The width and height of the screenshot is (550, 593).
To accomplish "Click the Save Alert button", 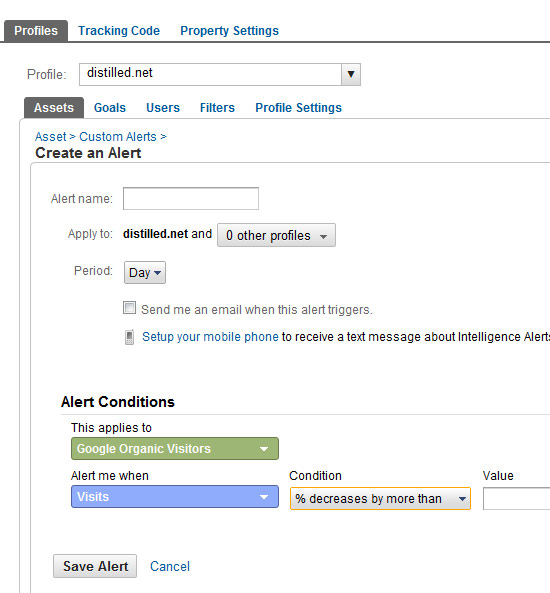I will [95, 566].
